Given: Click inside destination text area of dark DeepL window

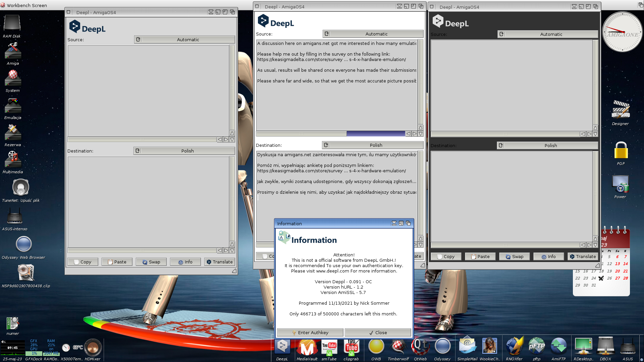Looking at the screenshot, I should 512,196.
